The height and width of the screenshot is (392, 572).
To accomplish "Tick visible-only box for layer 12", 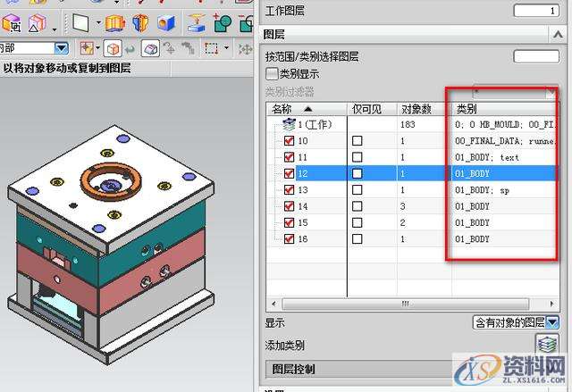I will [x=357, y=173].
